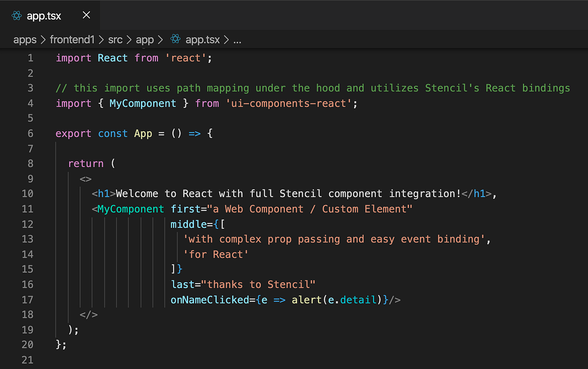Click line number 1 to select it
588x369 pixels.
click(30, 58)
